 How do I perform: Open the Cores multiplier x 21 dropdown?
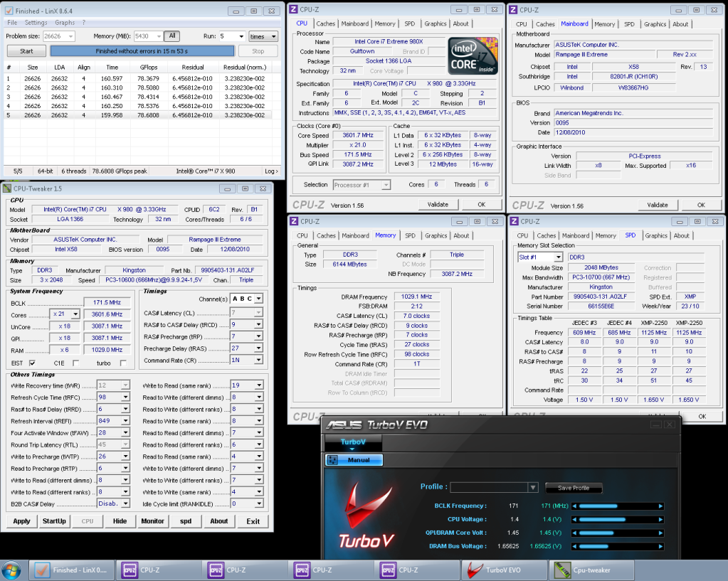[x=75, y=314]
